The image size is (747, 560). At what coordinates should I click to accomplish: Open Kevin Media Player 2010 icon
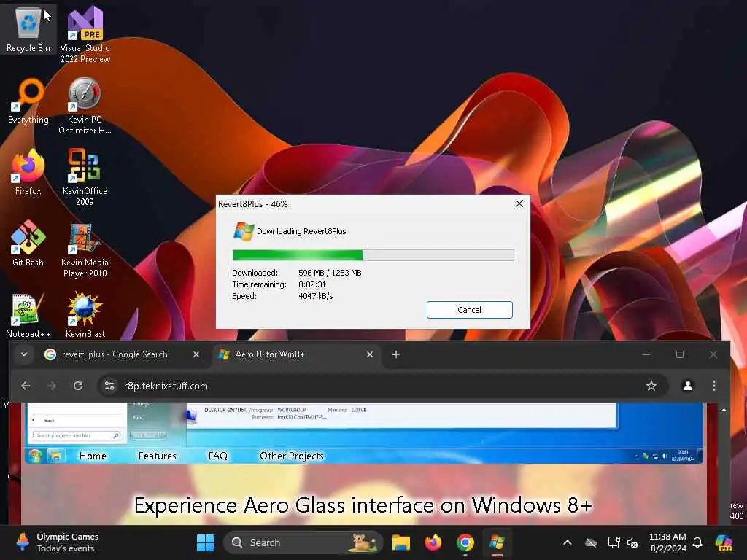click(x=85, y=249)
